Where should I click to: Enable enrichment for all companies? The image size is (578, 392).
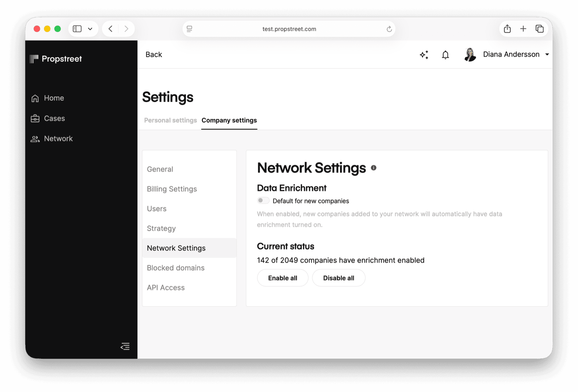click(283, 278)
